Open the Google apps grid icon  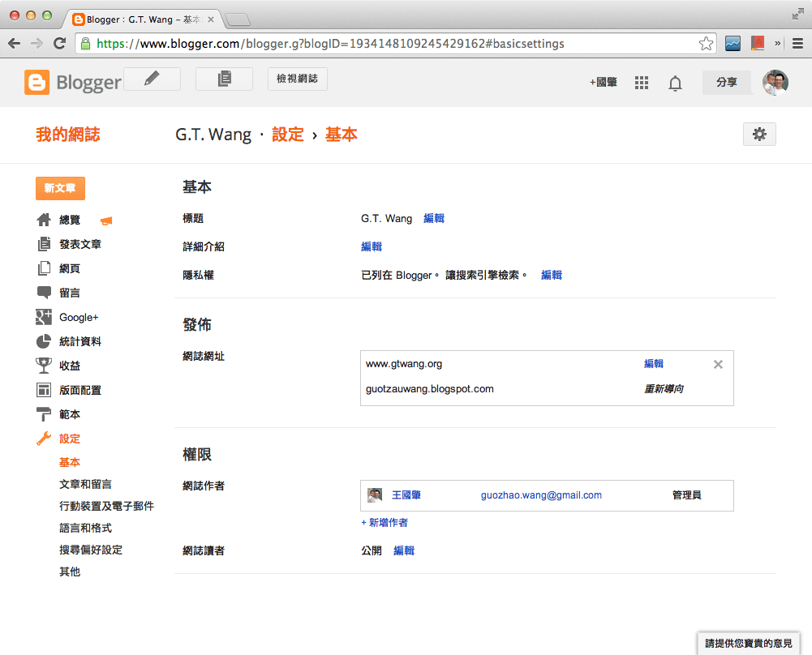point(641,83)
